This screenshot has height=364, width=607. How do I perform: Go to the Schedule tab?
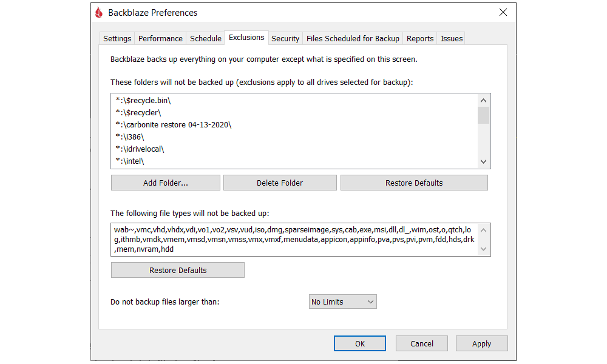[206, 39]
